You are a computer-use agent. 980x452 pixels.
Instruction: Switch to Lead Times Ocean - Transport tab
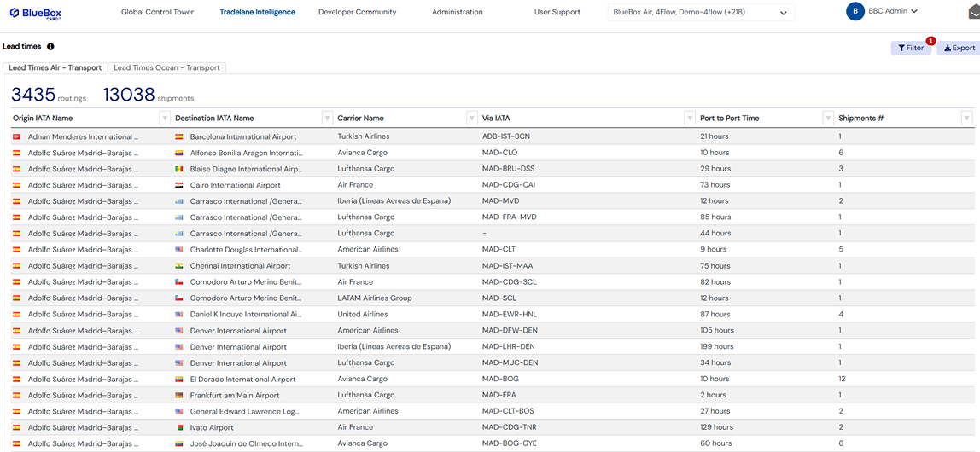166,68
